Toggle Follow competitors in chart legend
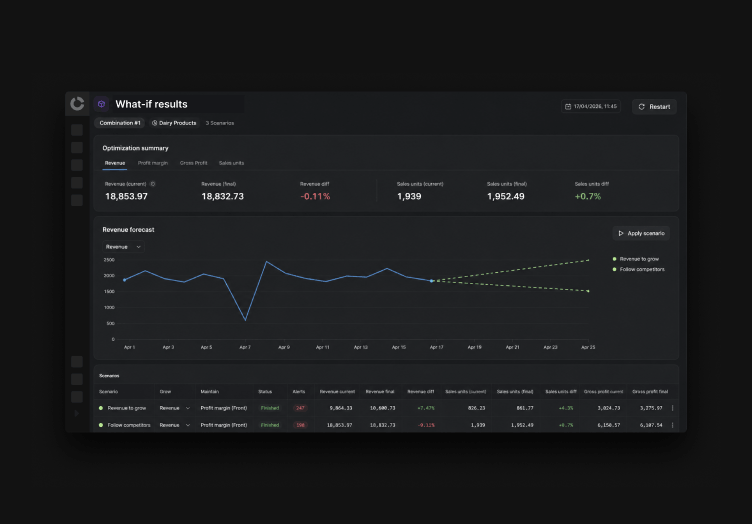 click(x=638, y=269)
